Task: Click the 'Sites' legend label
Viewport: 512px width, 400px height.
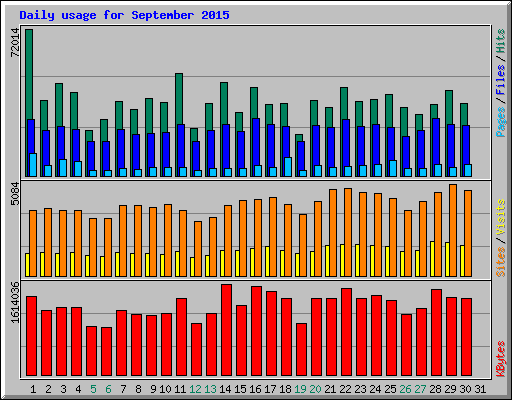Action: 501,262
